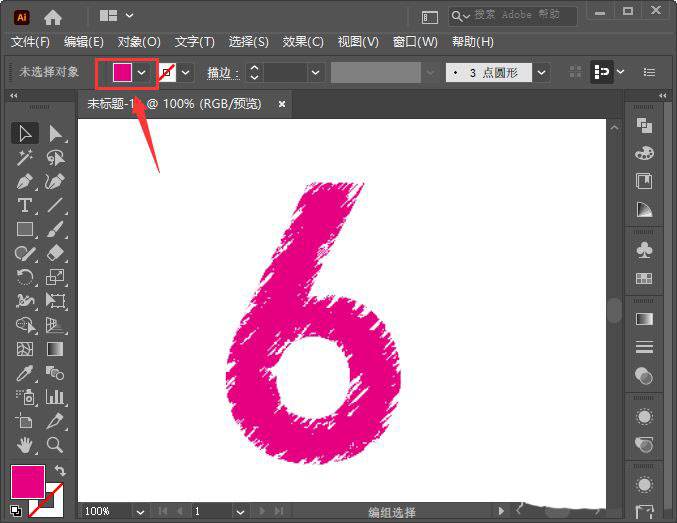Select the Eraser tool
The image size is (677, 523).
tap(55, 253)
